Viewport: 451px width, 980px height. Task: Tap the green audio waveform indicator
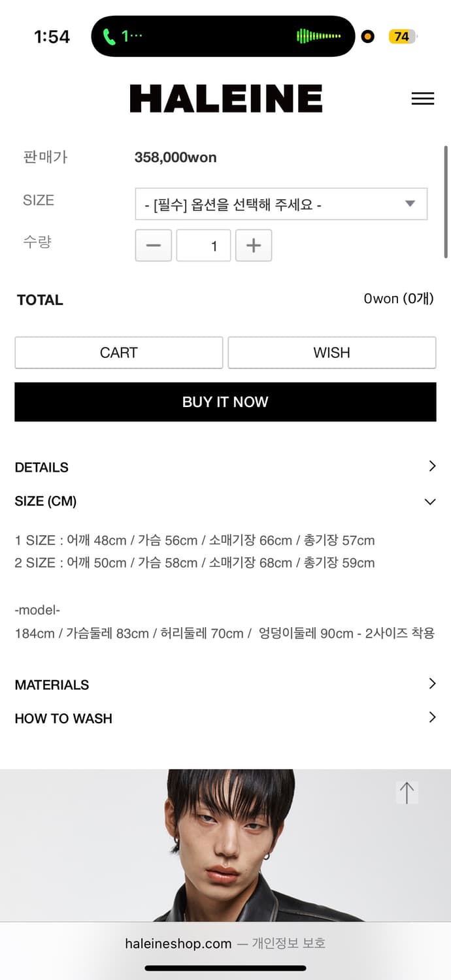(318, 37)
